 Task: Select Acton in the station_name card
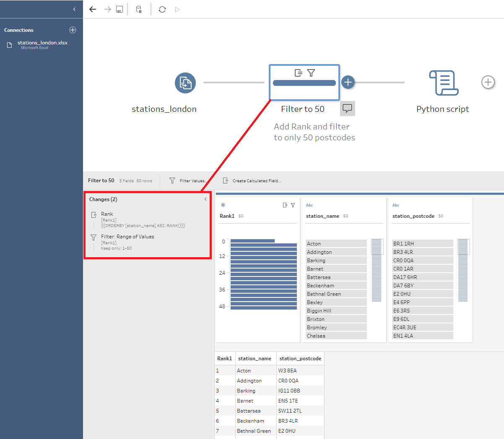point(336,243)
